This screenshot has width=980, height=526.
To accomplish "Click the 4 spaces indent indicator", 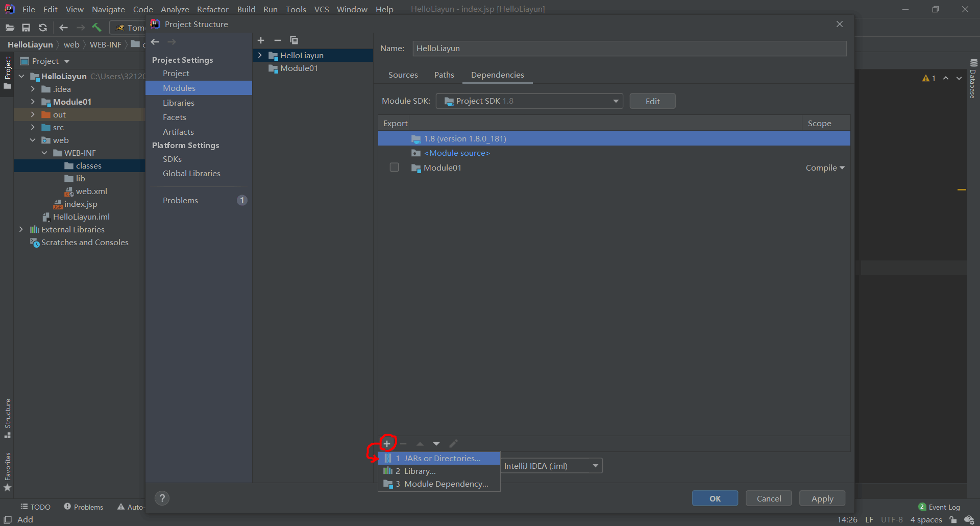I will click(926, 519).
